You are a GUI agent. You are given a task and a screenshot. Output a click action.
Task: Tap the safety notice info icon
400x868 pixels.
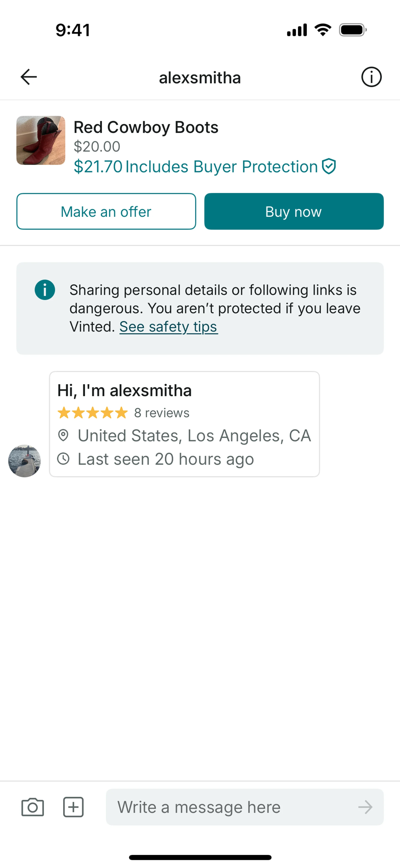click(45, 290)
